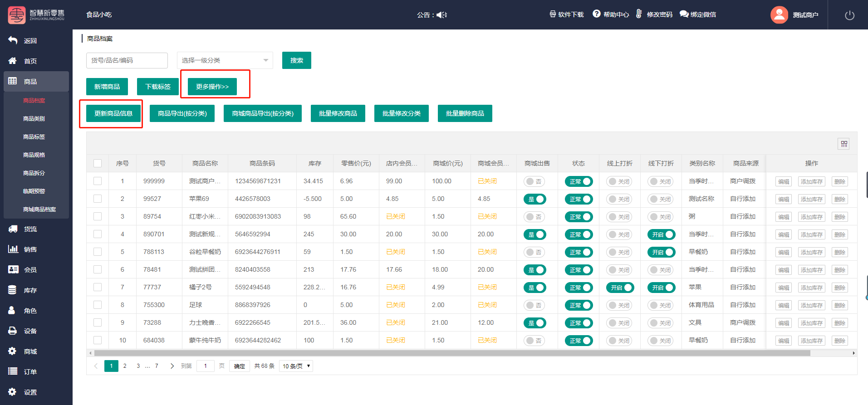Click the page number jump field
This screenshot has width=868, height=405.
[x=206, y=366]
